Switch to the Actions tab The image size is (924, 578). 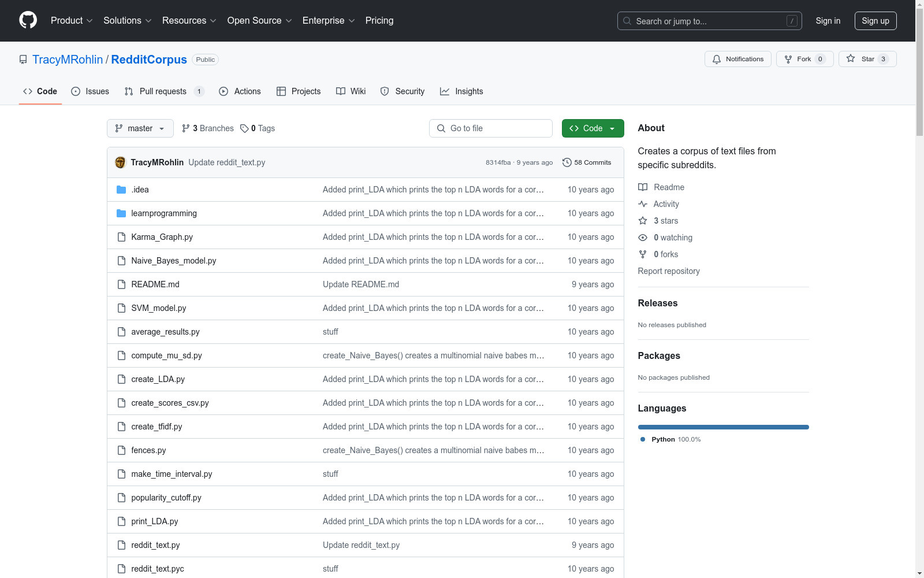240,91
